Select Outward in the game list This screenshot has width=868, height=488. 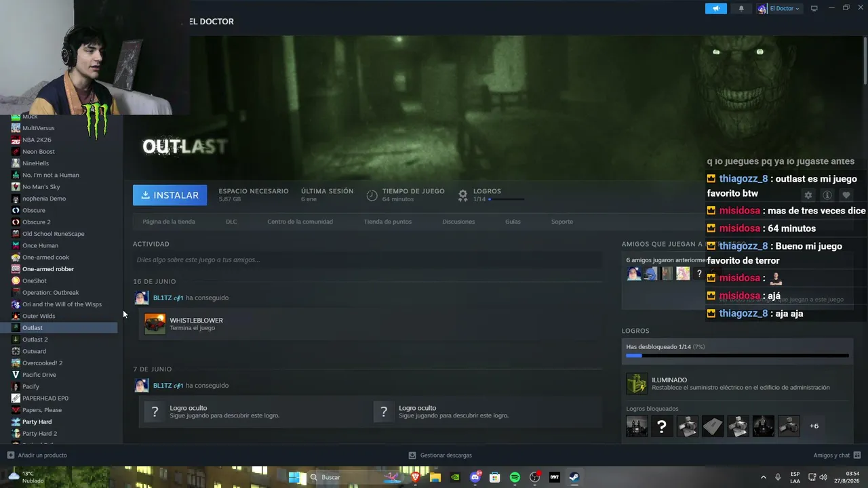point(34,351)
